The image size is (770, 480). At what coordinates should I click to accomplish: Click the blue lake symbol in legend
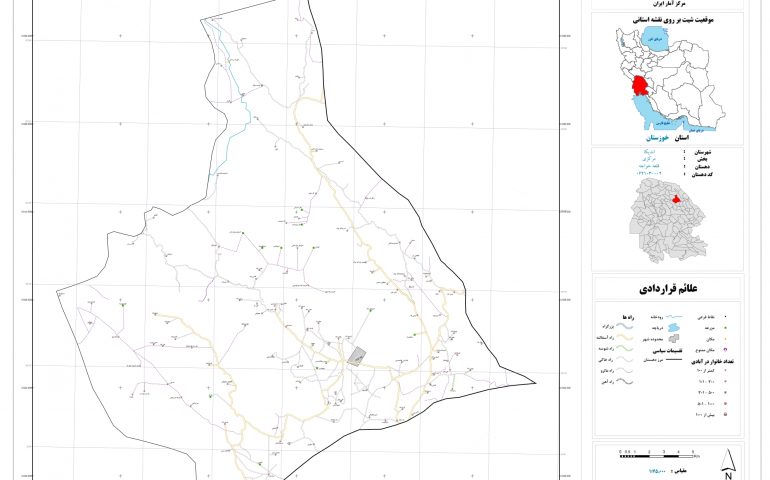tap(671, 326)
